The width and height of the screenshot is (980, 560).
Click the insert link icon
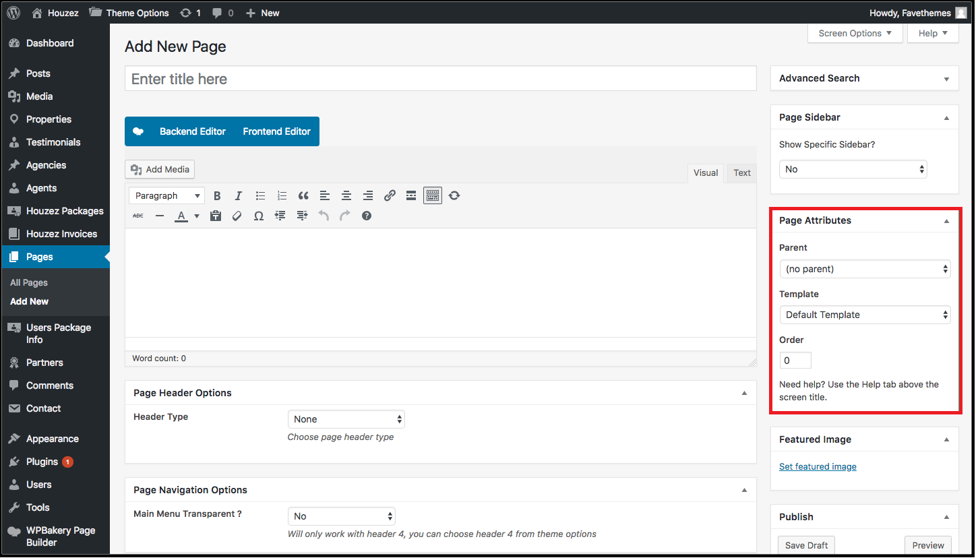(x=390, y=195)
